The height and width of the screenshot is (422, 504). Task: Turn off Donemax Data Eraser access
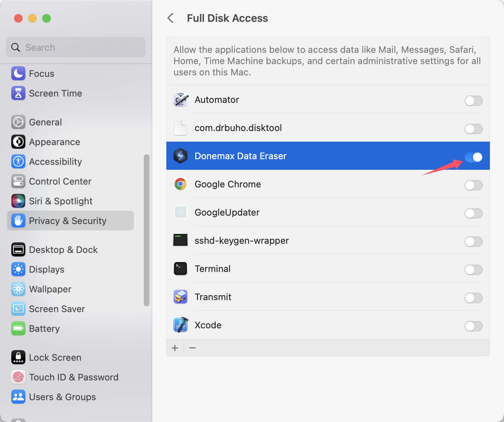(x=473, y=157)
